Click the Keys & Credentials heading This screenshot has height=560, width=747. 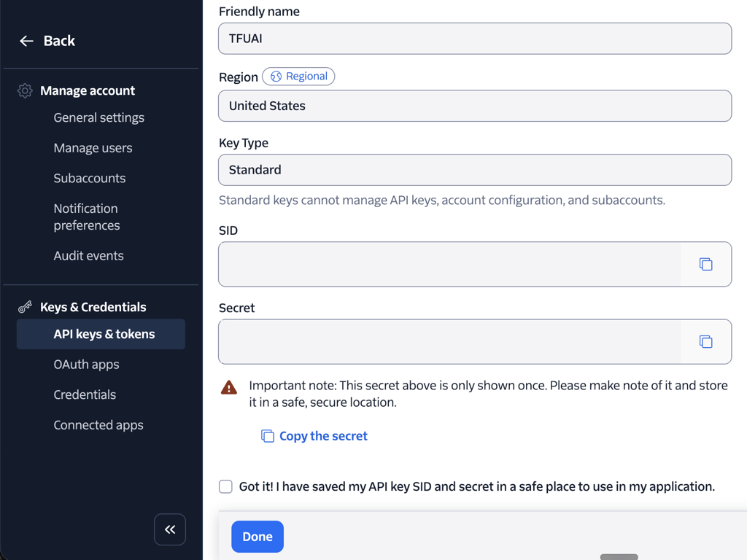[93, 307]
